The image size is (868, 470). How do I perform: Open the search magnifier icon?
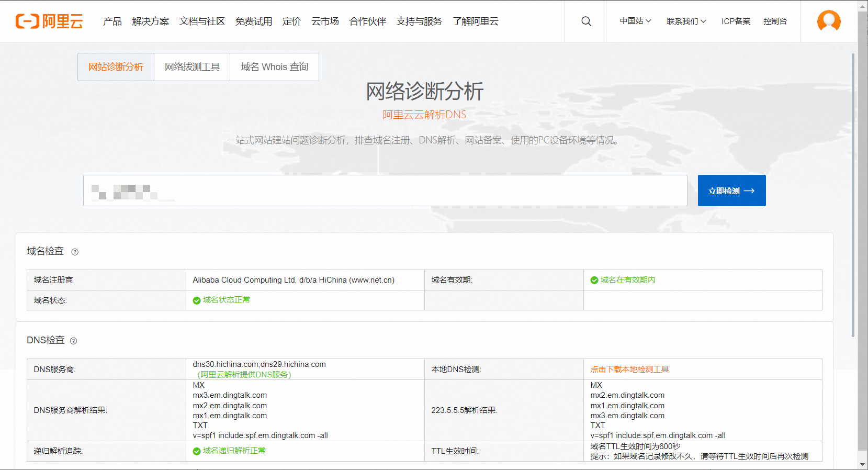point(586,21)
